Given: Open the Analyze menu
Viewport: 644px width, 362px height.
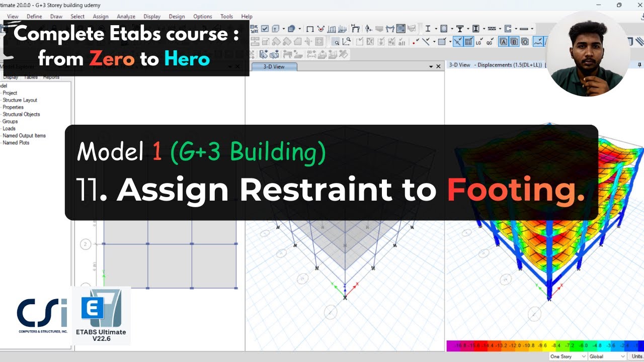Looking at the screenshot, I should (x=126, y=17).
